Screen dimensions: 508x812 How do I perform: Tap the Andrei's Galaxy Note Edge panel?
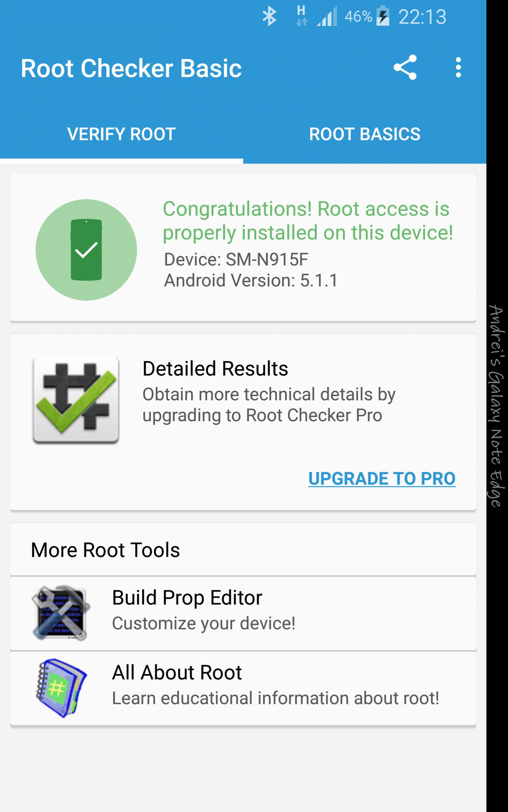[x=497, y=406]
